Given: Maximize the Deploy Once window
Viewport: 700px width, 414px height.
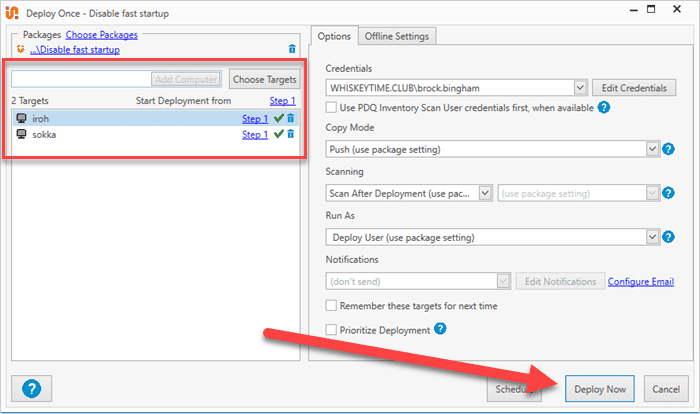Looking at the screenshot, I should coord(651,9).
